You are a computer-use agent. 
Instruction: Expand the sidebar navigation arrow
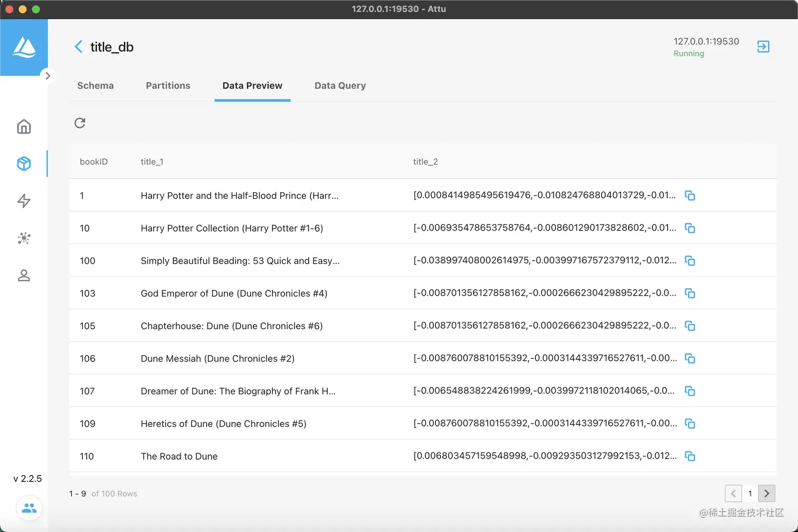47,75
